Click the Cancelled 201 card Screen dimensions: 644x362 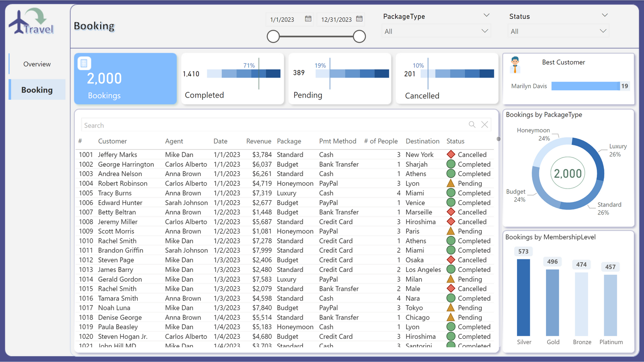click(447, 79)
